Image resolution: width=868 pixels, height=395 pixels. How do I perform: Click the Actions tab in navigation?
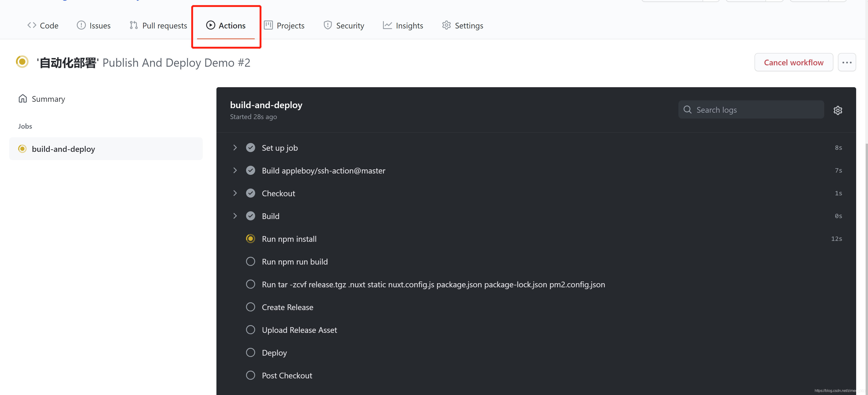coord(226,24)
